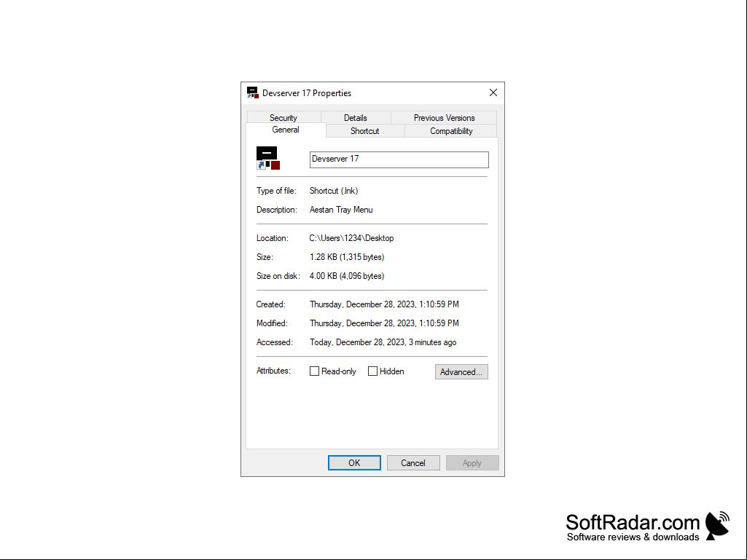Click the large Devserver 17 shortcut icon
747x560 pixels.
268,158
